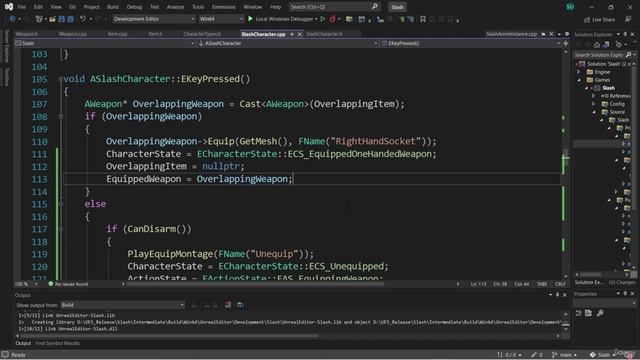This screenshot has width=640, height=360.
Task: Click the Slash repository indicator in status bar
Action: point(602,355)
